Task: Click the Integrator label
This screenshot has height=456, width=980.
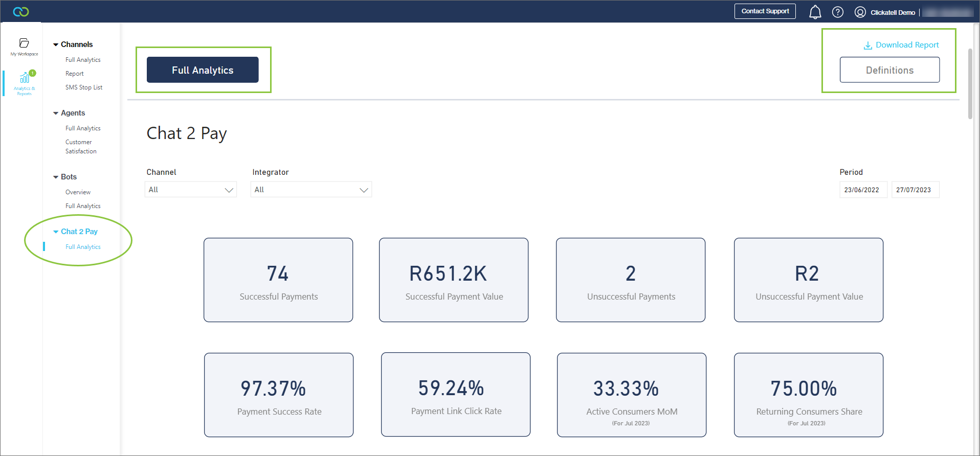Action: tap(271, 172)
